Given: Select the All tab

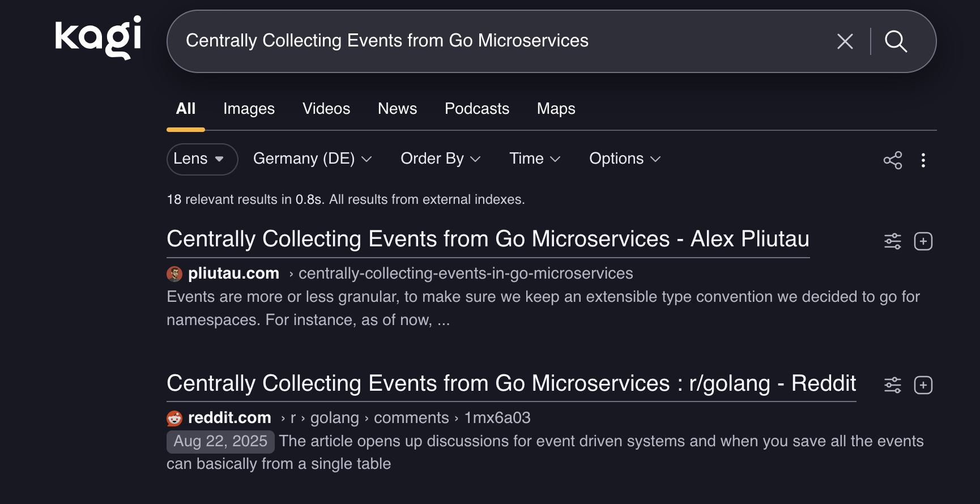Looking at the screenshot, I should coord(186,109).
